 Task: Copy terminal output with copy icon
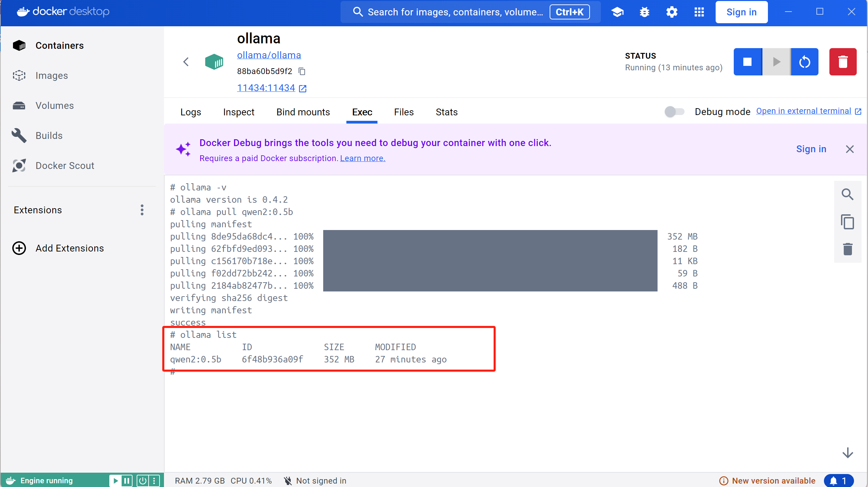coord(847,222)
